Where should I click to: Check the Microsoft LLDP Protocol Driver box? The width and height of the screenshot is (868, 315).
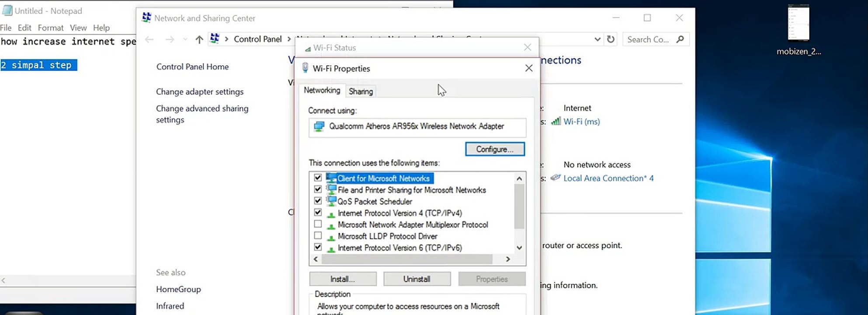click(x=318, y=235)
